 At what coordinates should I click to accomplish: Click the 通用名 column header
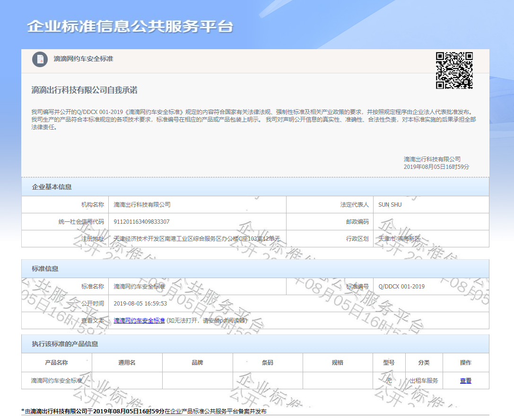coord(127,363)
